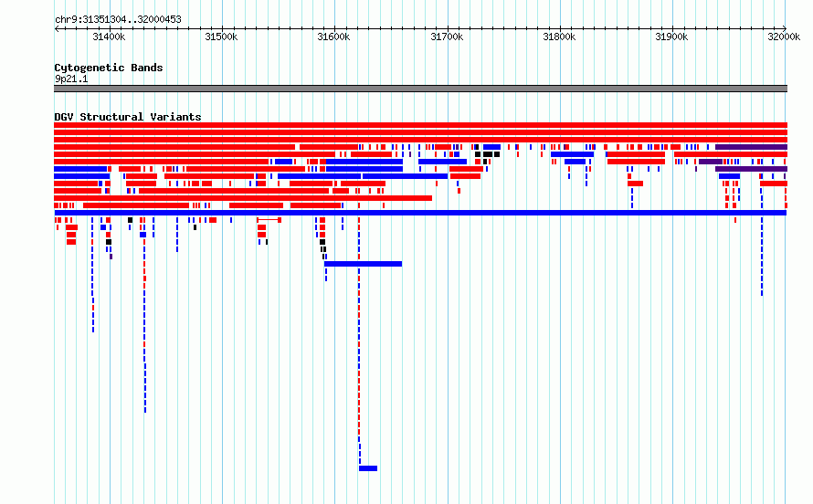This screenshot has width=813, height=504.
Task: Click the 31800k ruler tick label
Action: coord(559,37)
